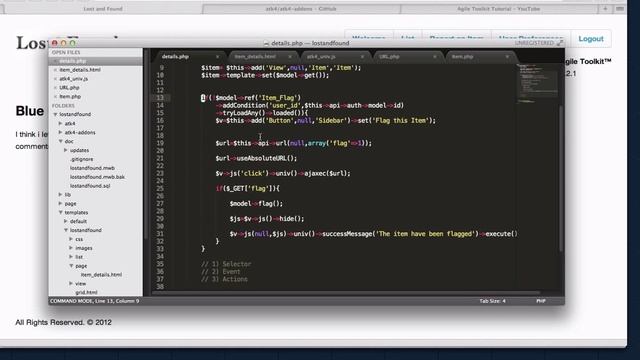Select atk4_univ.js in Open Files

pos(73,79)
